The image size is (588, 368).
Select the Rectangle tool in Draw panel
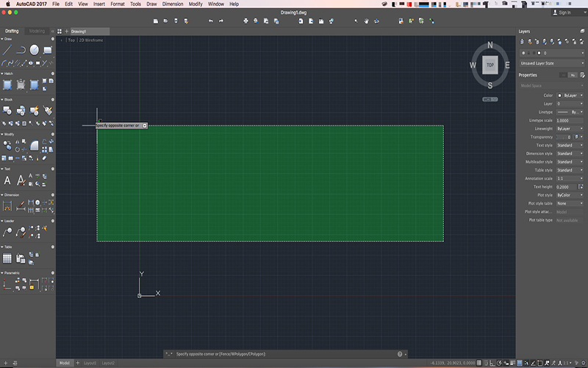tap(48, 49)
